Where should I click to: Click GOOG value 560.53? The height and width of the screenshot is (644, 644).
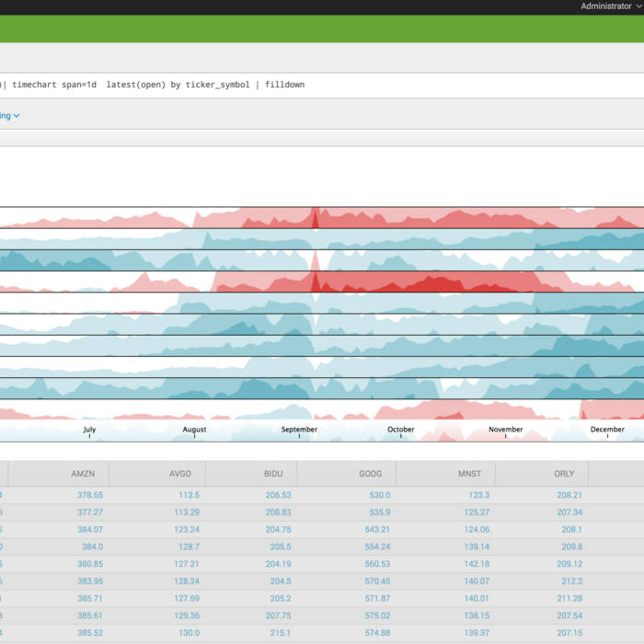(377, 564)
